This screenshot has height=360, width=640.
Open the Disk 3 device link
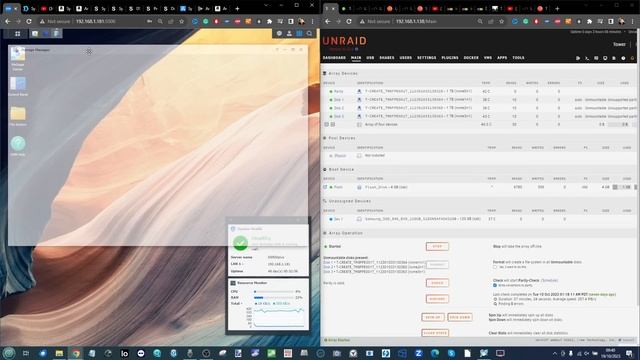[339, 116]
